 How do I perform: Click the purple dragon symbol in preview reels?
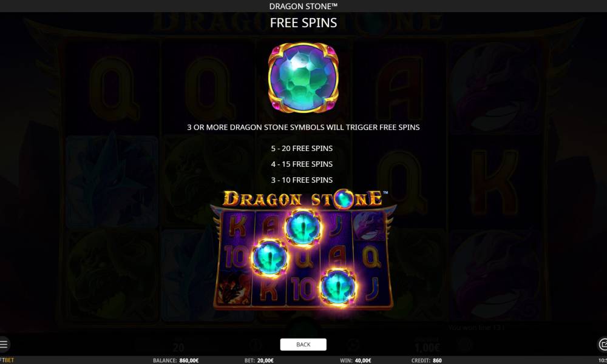(x=369, y=225)
